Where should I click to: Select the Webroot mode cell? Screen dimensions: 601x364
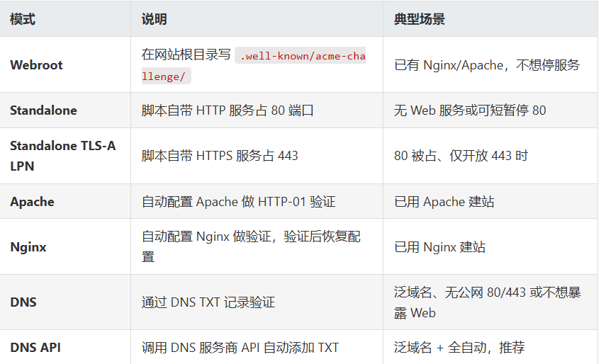(x=36, y=64)
